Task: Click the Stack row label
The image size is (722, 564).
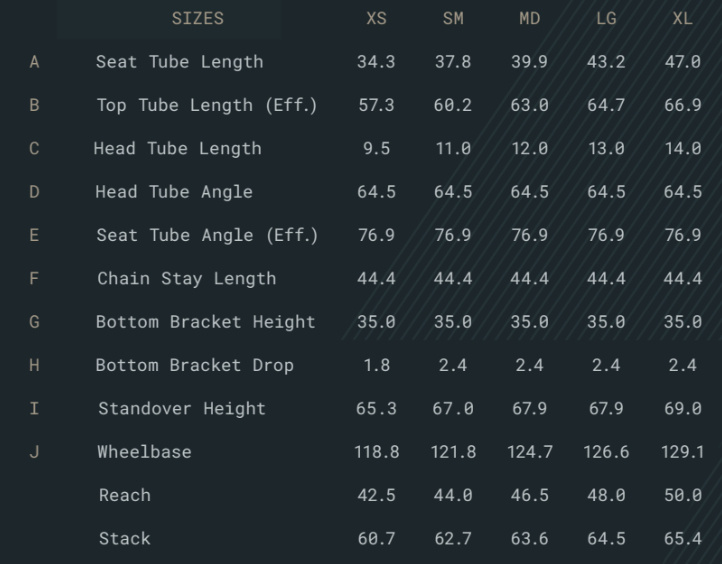Action: point(125,539)
